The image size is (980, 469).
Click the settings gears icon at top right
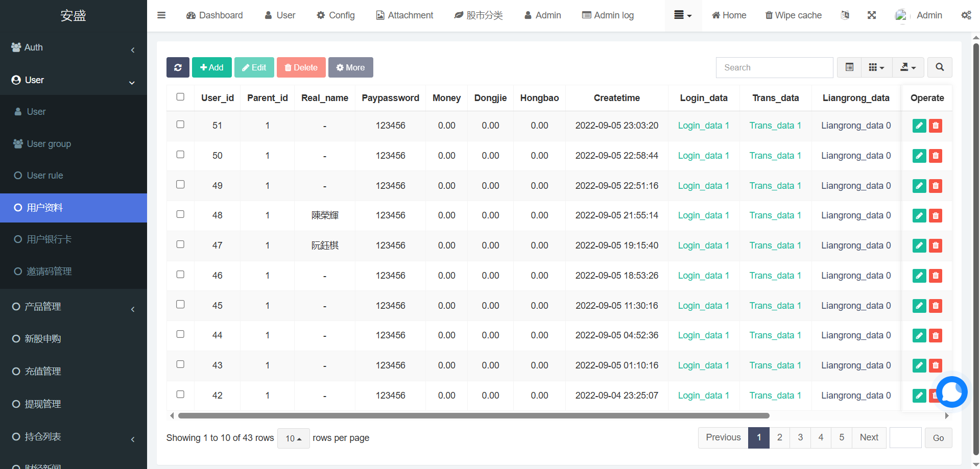coord(966,15)
